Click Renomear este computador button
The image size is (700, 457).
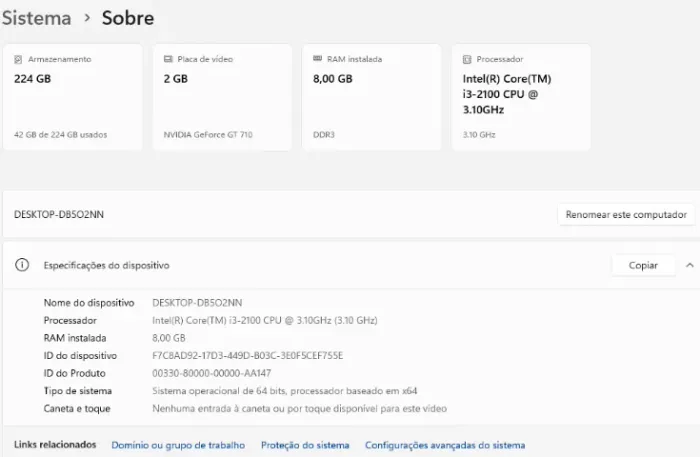[x=626, y=215]
